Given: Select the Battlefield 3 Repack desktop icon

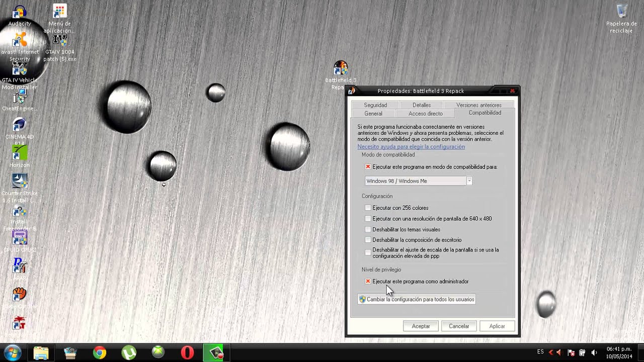Looking at the screenshot, I should (x=341, y=75).
